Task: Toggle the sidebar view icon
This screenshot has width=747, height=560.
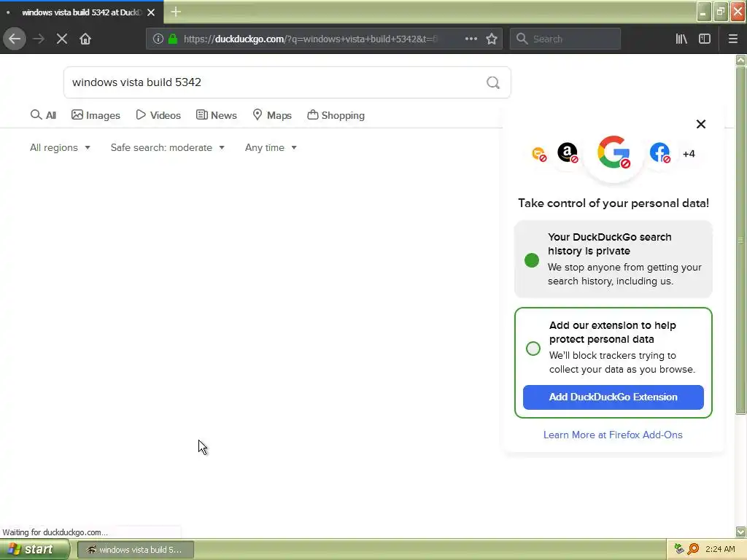Action: click(x=705, y=39)
